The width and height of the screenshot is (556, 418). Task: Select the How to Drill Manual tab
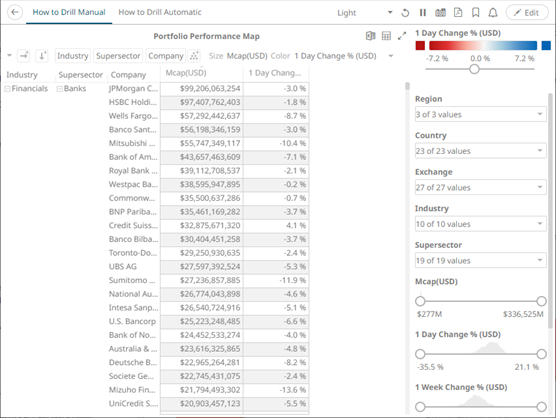pyautogui.click(x=69, y=12)
